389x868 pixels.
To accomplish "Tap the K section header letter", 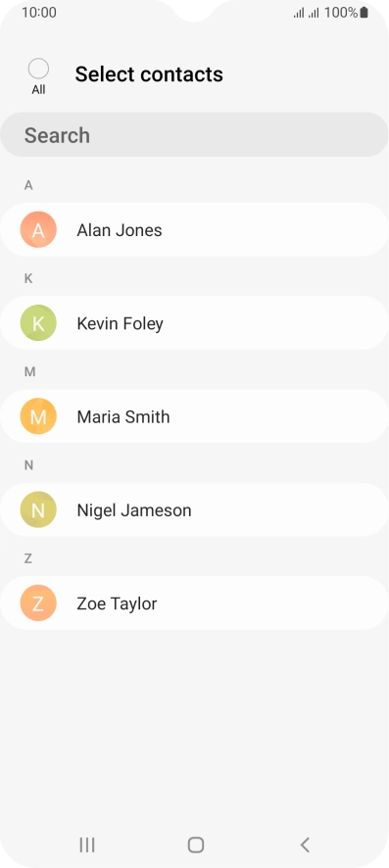I will 28,278.
